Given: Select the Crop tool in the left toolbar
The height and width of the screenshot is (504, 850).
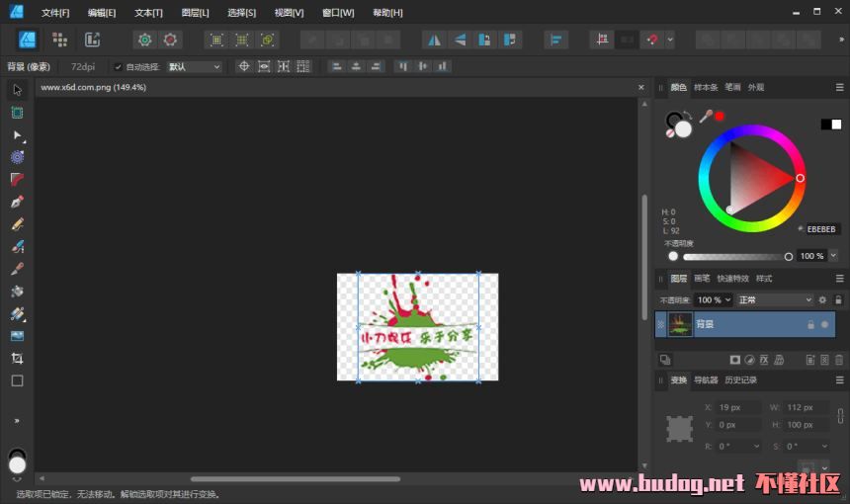Looking at the screenshot, I should [x=17, y=358].
